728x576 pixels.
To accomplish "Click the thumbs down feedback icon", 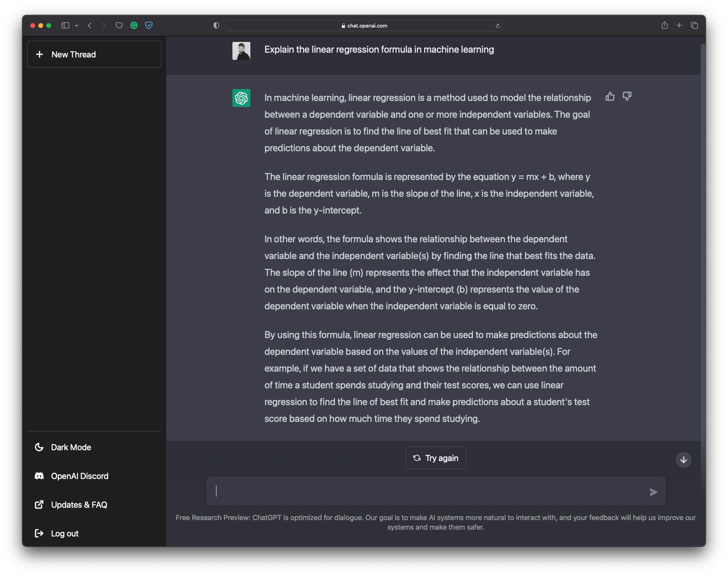I will coord(627,97).
